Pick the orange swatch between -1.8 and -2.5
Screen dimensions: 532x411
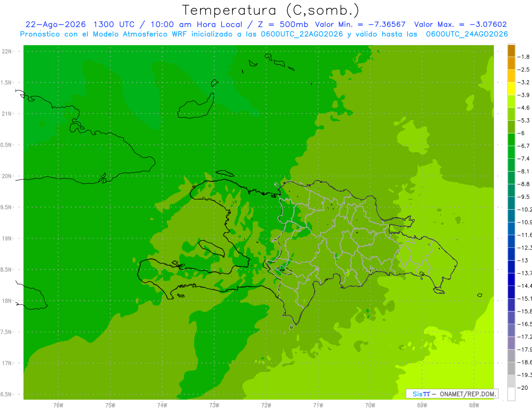click(511, 63)
